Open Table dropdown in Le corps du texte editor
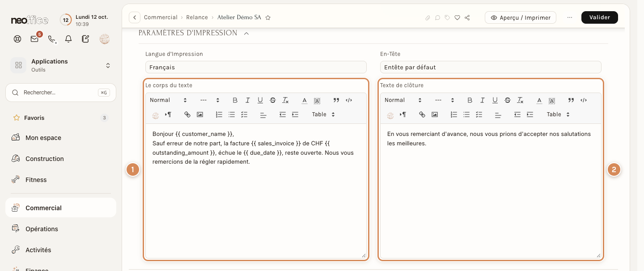The height and width of the screenshot is (271, 644). pos(324,114)
